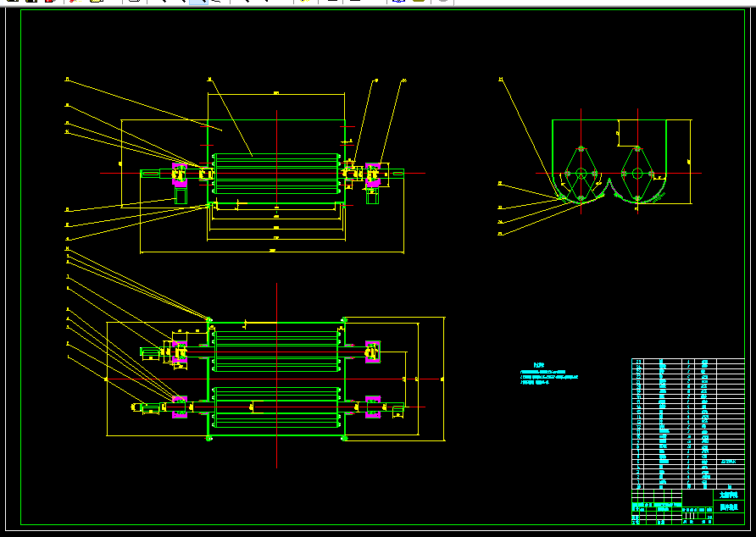
Task: Click the blue icon in the top toolbar
Action: (398, 2)
